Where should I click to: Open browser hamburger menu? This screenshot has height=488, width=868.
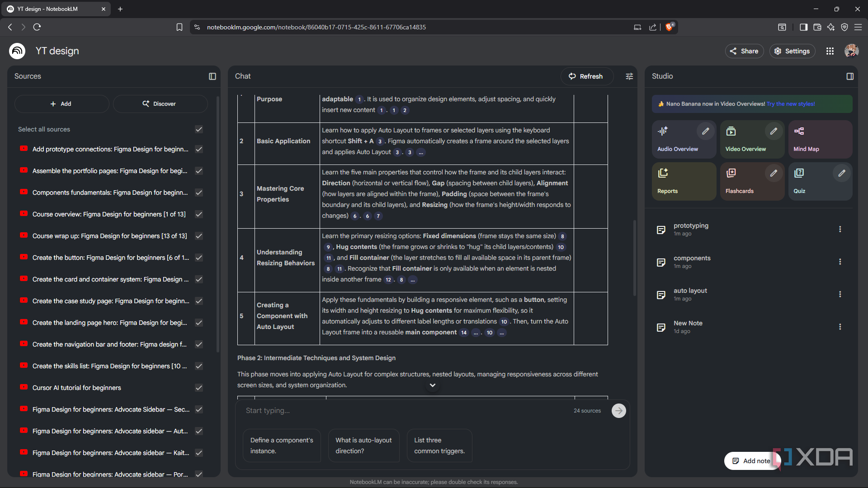[858, 27]
